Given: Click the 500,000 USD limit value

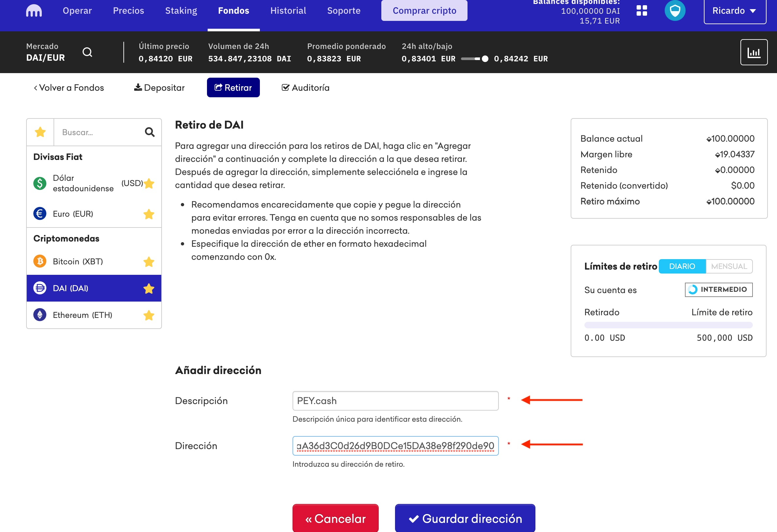Looking at the screenshot, I should pyautogui.click(x=724, y=338).
